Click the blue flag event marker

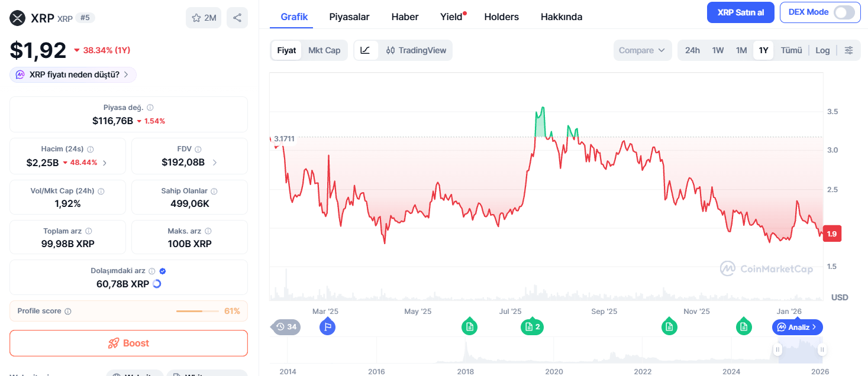(328, 327)
